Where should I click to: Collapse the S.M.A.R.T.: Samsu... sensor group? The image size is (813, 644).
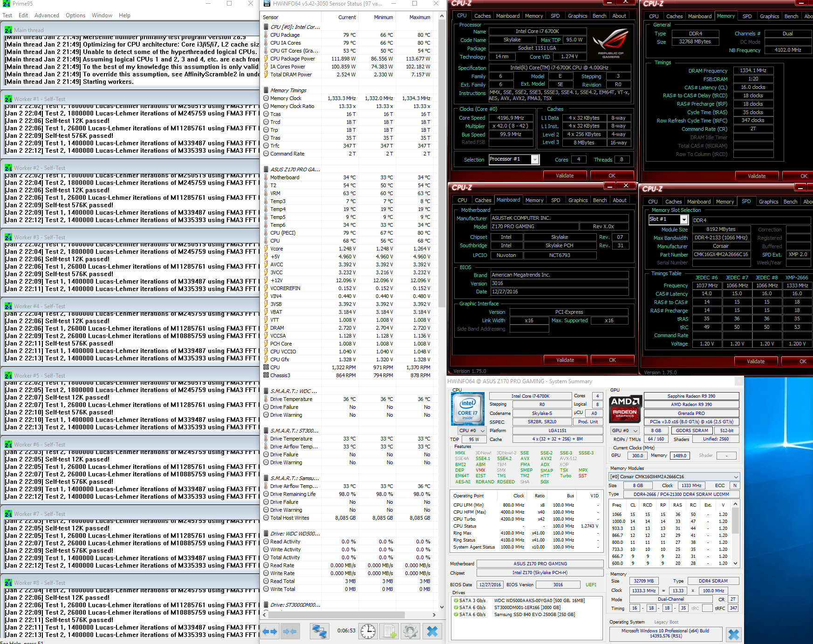[x=266, y=478]
